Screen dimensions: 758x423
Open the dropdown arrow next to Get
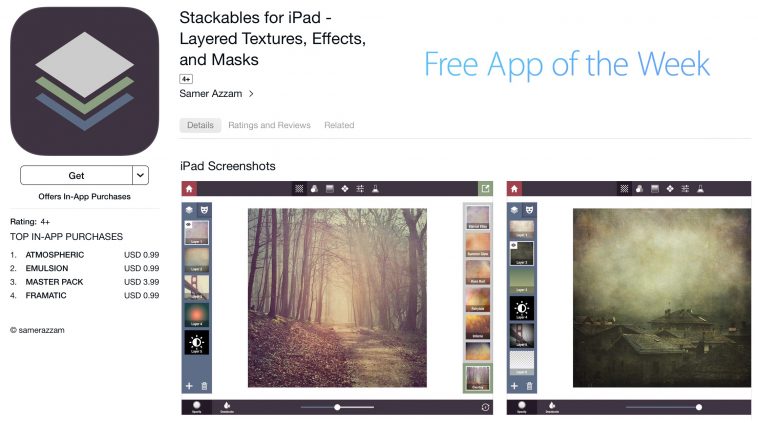point(140,175)
